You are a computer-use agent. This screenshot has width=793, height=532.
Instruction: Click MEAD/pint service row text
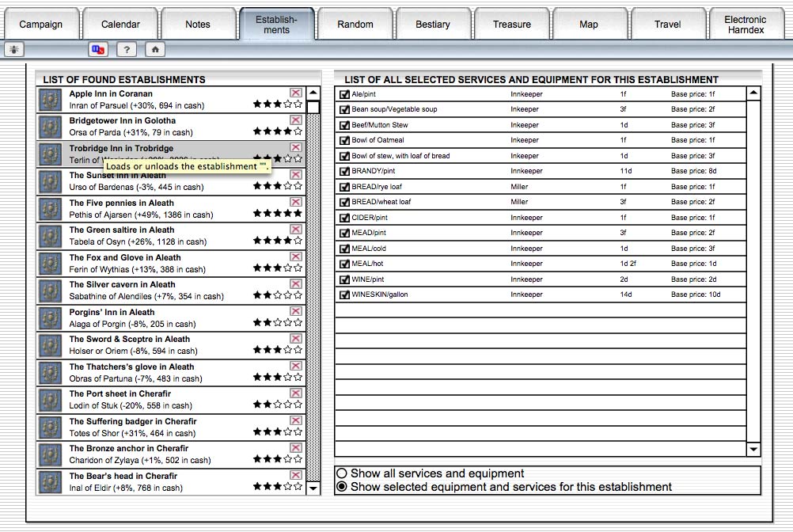(369, 233)
